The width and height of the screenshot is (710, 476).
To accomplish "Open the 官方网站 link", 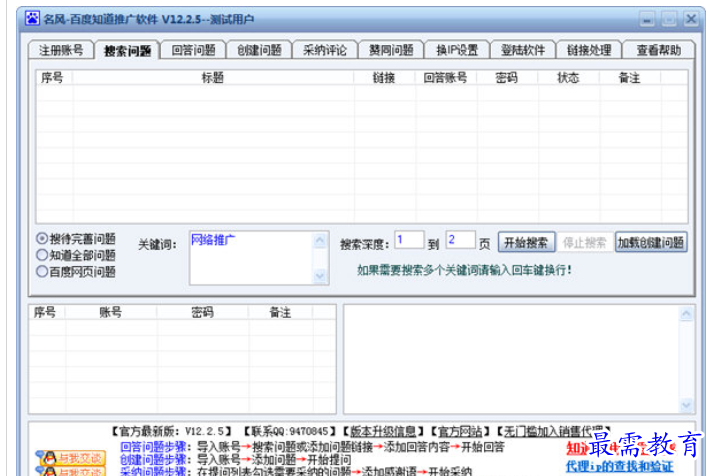I will 460,431.
